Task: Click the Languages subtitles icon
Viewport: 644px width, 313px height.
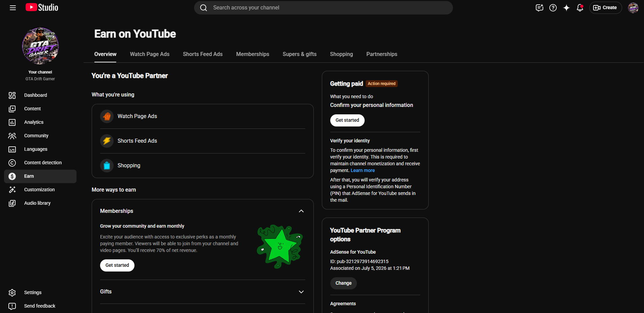Action: 12,149
